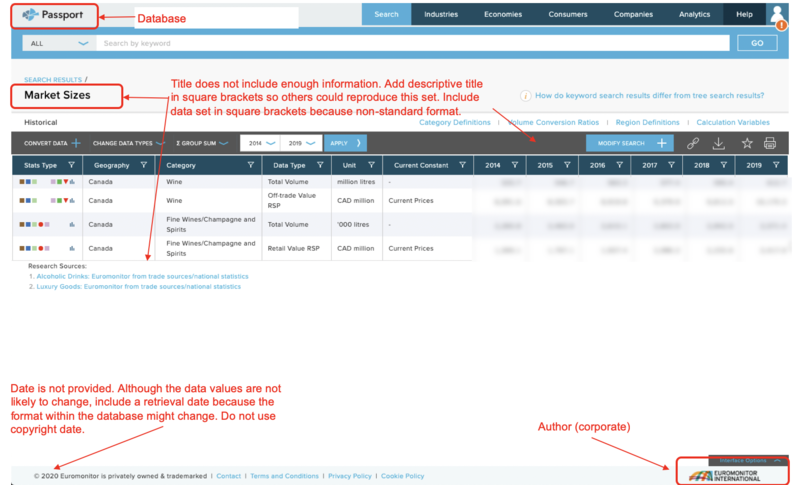Click the Euromonitor International logo
Viewport: 800px width, 485px height.
724,475
